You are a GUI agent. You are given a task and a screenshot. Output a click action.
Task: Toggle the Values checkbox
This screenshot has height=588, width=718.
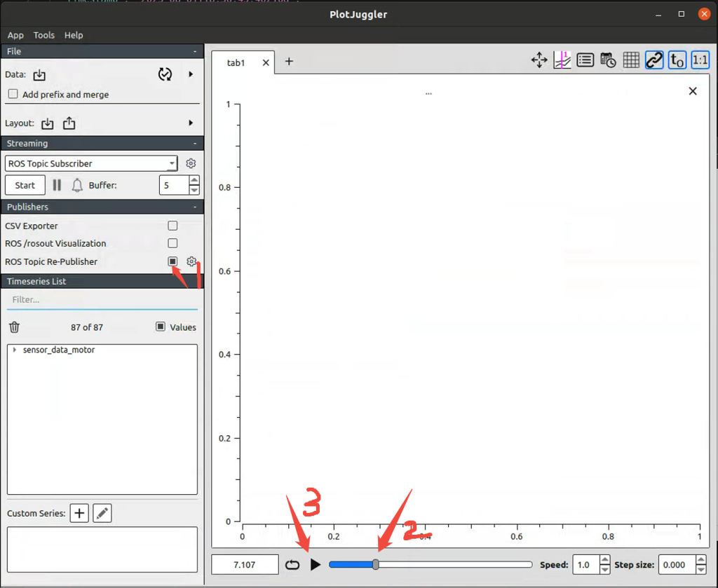click(x=161, y=327)
